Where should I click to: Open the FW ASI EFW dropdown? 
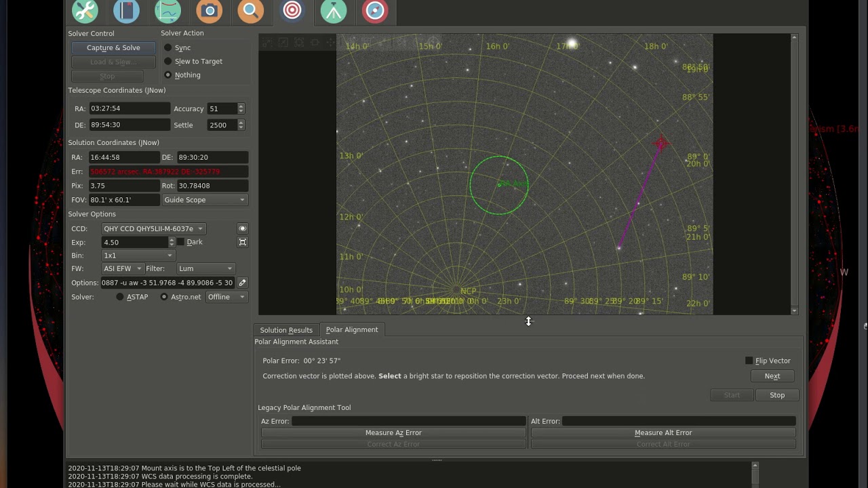click(122, 268)
